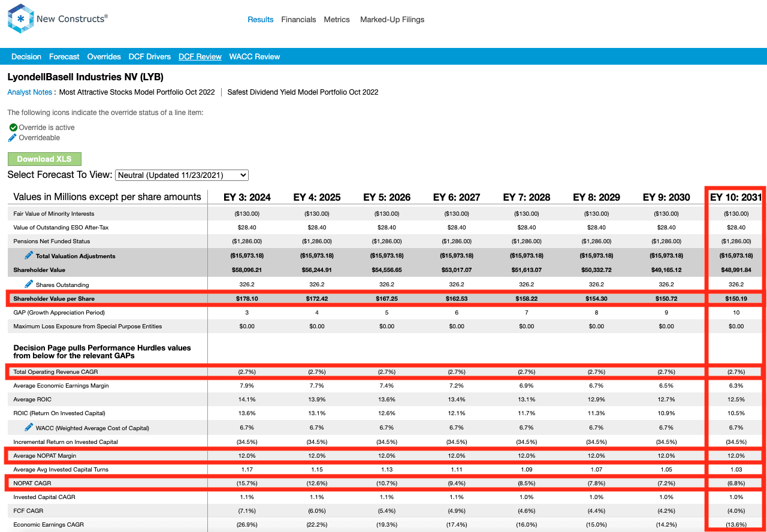
Task: Select Decision in the blue submenu
Action: (26, 57)
